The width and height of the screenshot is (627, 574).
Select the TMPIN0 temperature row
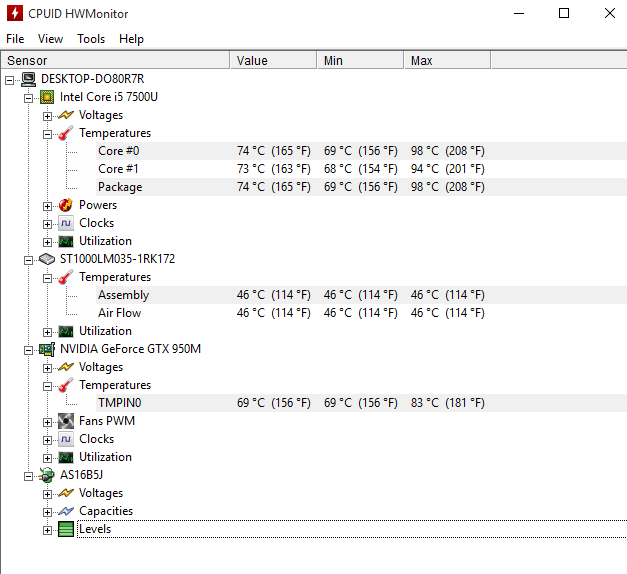361,403
